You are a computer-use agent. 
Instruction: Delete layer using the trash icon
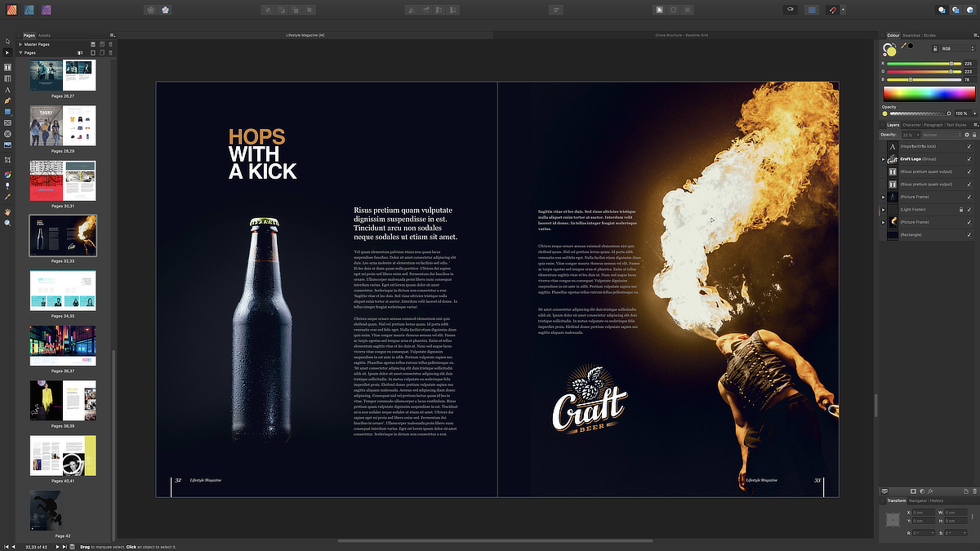(x=974, y=491)
